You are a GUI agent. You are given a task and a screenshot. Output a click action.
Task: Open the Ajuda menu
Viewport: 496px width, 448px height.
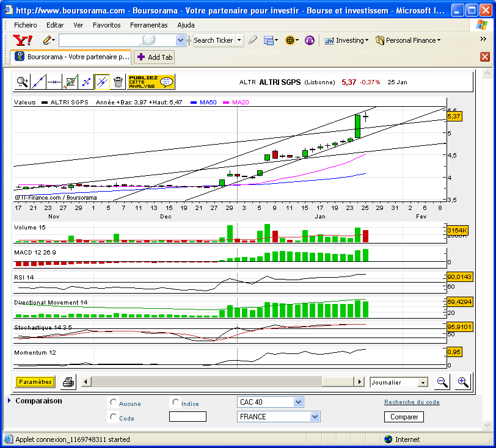186,25
